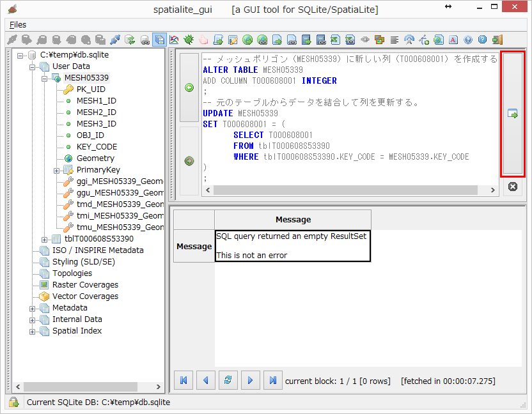This screenshot has height=414, width=532.
Task: Go to the first ResultSet block
Action: [x=184, y=380]
